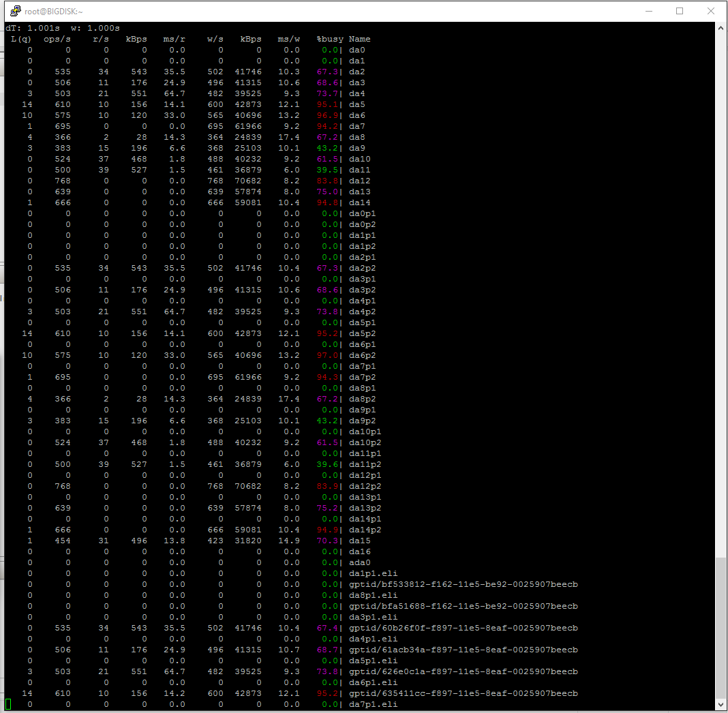
Task: Select the da7p1.eli entry
Action: coord(374,705)
